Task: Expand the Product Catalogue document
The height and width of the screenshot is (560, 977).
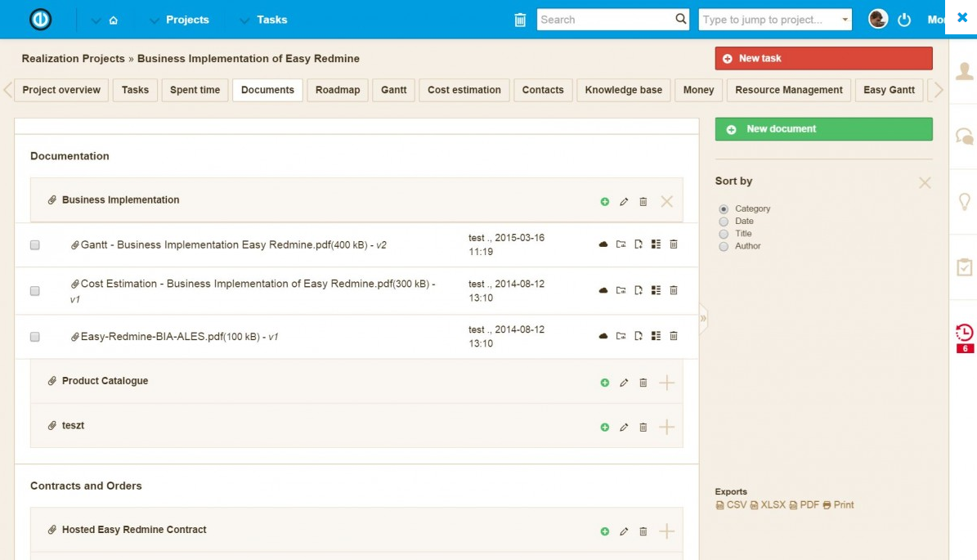Action: [x=666, y=383]
